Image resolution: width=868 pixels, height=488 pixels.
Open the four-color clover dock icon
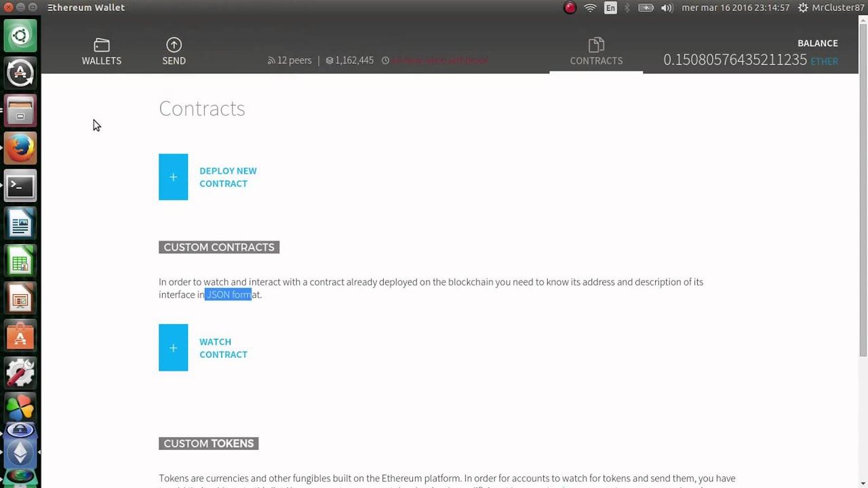(20, 407)
